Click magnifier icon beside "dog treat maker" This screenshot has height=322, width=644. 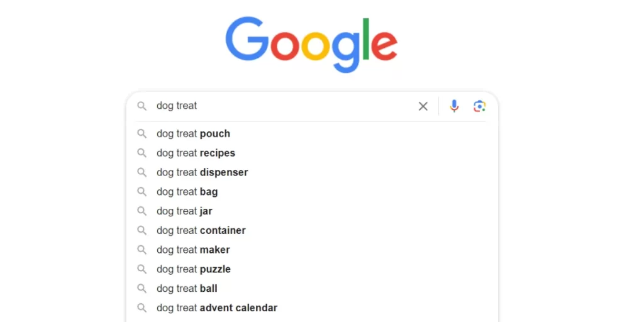[x=142, y=250]
